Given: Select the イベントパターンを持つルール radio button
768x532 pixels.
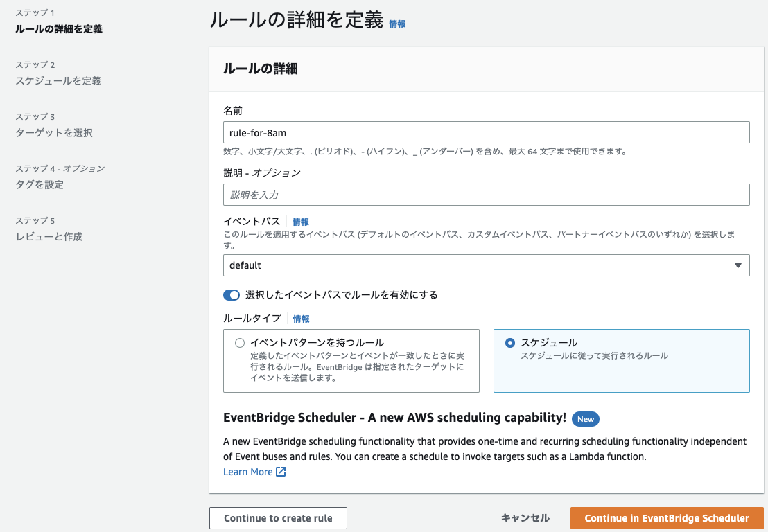Looking at the screenshot, I should tap(240, 343).
